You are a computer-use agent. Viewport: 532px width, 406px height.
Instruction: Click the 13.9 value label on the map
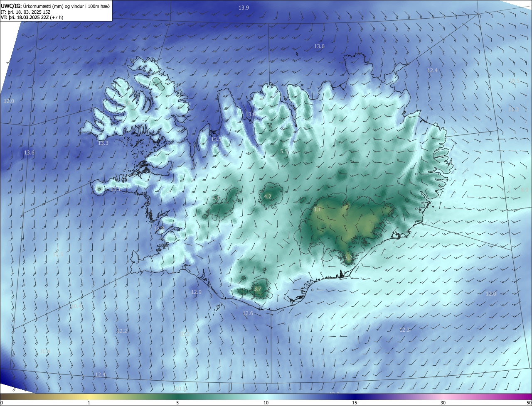click(x=244, y=8)
